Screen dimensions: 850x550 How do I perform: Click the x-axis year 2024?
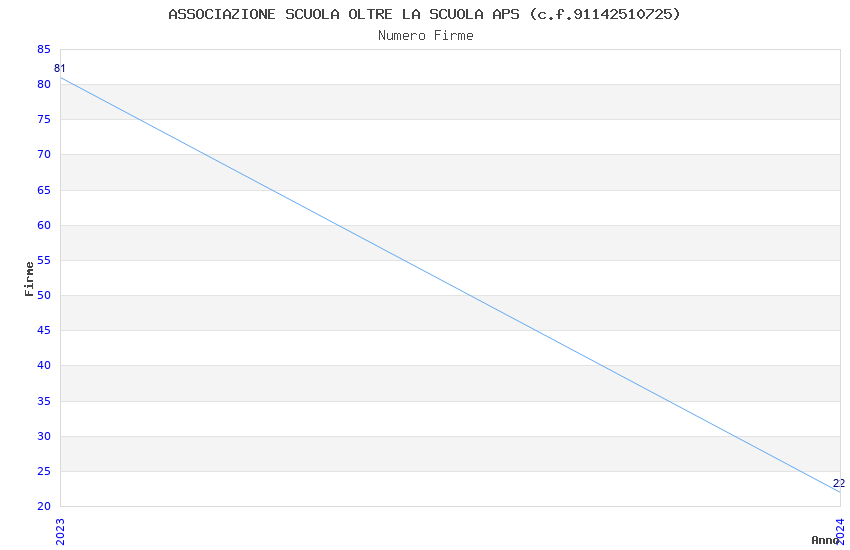click(x=840, y=531)
